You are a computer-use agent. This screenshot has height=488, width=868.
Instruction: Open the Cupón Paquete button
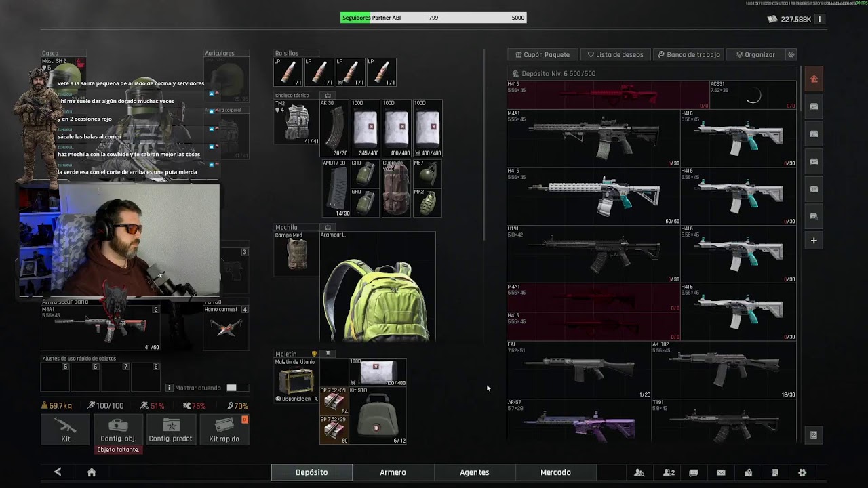(x=542, y=54)
